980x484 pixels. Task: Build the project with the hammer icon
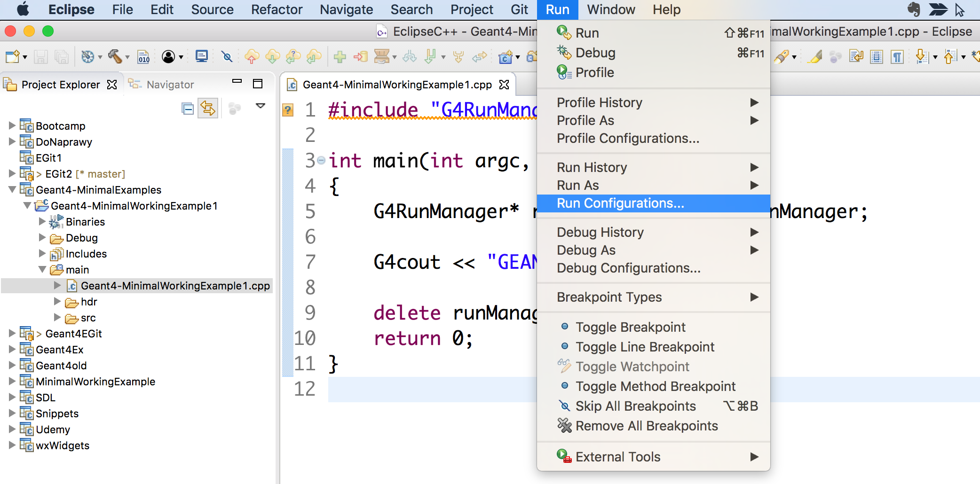115,56
